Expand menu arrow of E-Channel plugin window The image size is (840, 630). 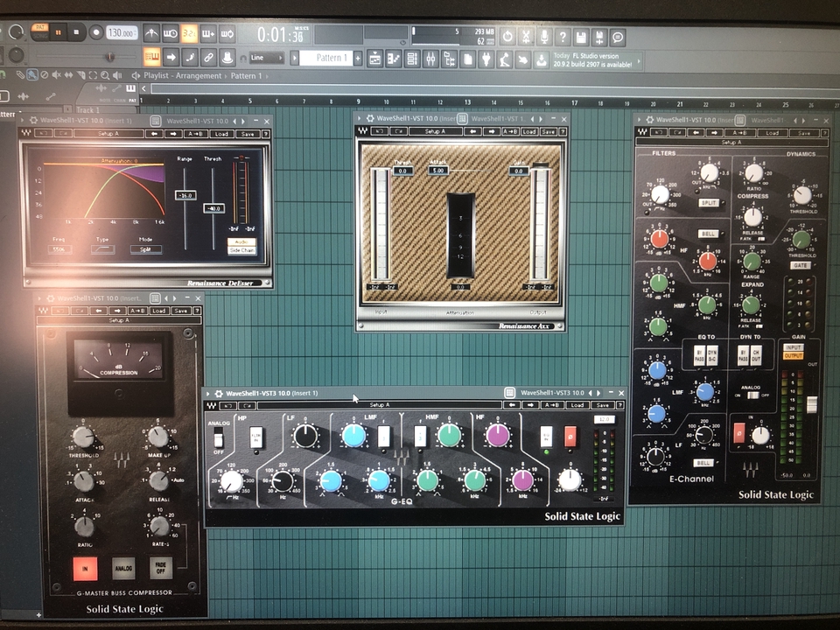(x=640, y=120)
